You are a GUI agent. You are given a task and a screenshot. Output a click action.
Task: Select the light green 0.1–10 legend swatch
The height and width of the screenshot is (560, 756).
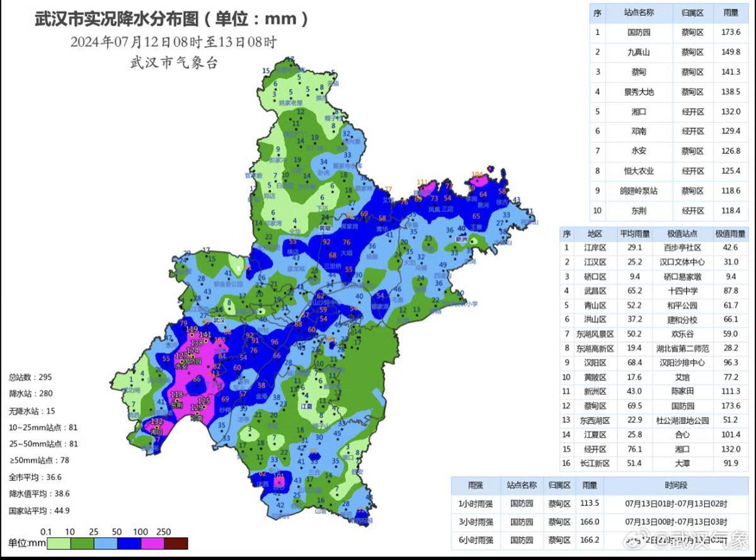click(x=59, y=544)
